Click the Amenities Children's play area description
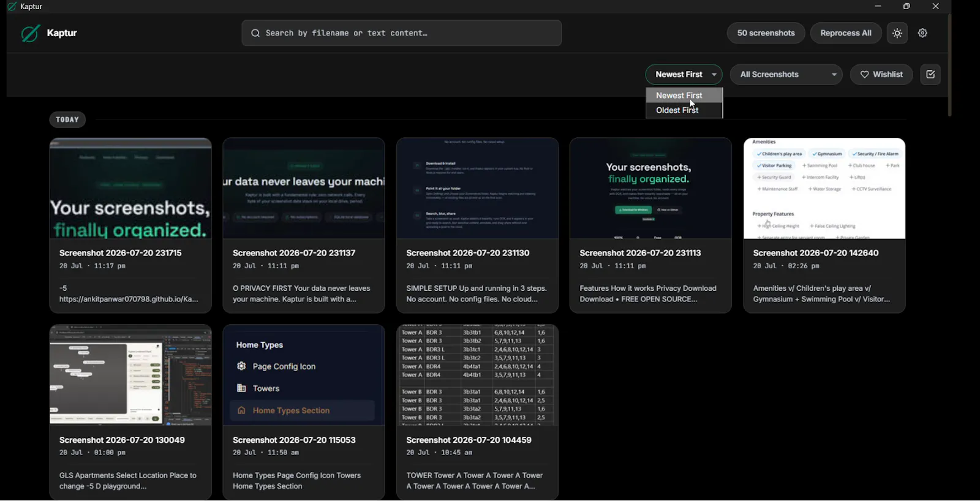980x501 pixels. pyautogui.click(x=821, y=294)
